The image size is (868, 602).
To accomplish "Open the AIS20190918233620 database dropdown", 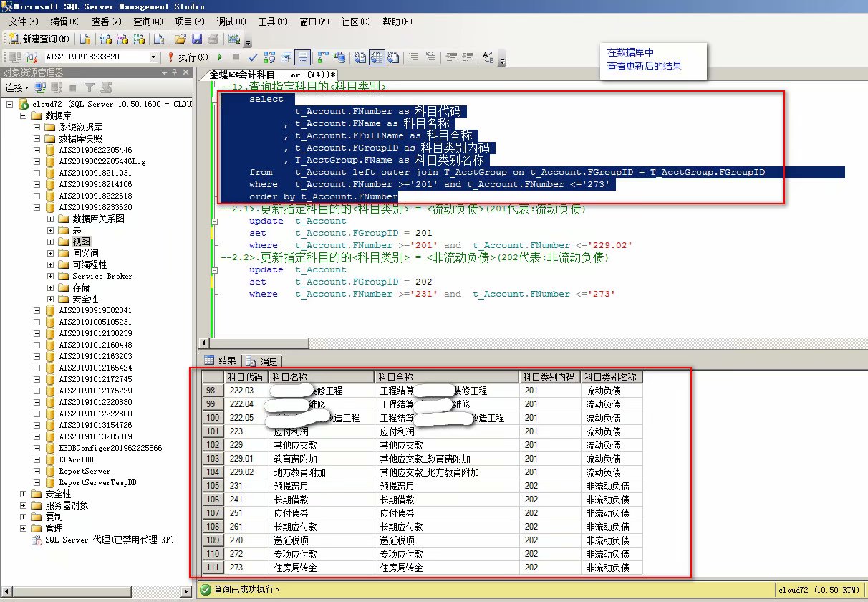I will click(x=154, y=57).
